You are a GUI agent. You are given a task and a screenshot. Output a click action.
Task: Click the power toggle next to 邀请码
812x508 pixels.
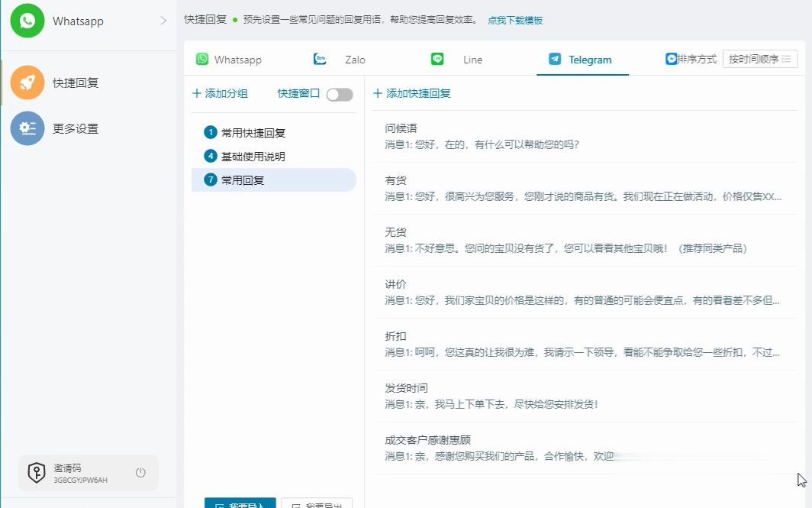(x=140, y=472)
